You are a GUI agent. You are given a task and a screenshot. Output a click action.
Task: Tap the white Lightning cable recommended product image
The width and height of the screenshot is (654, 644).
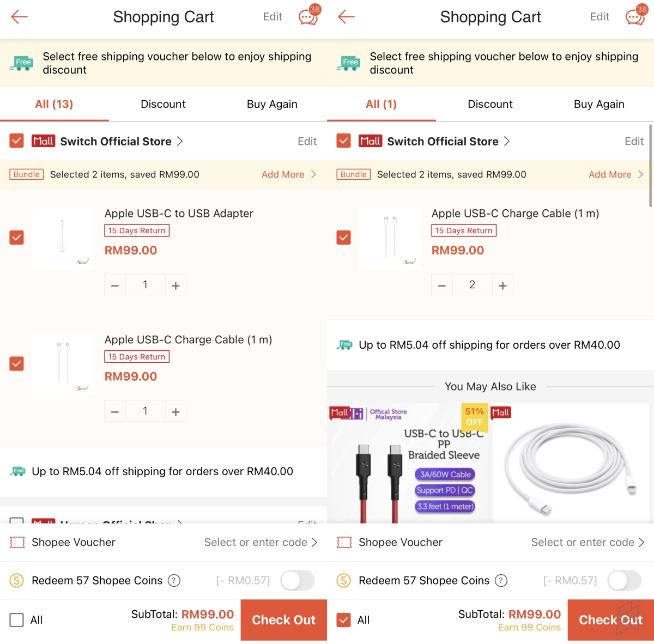pyautogui.click(x=570, y=463)
